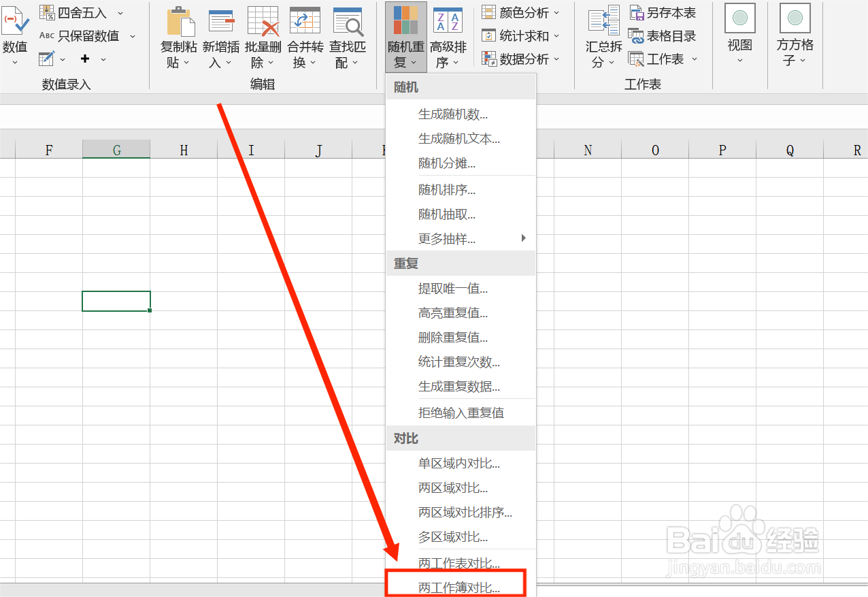The height and width of the screenshot is (597, 868).
Task: Select column Q header
Action: pos(790,150)
